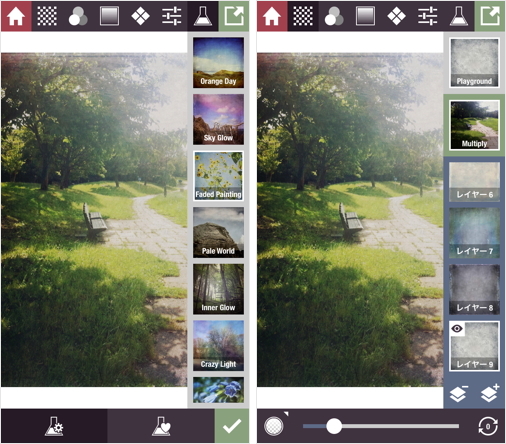Image resolution: width=506 pixels, height=444 pixels.
Task: Open gradient square icon in left screen
Action: click(x=109, y=16)
